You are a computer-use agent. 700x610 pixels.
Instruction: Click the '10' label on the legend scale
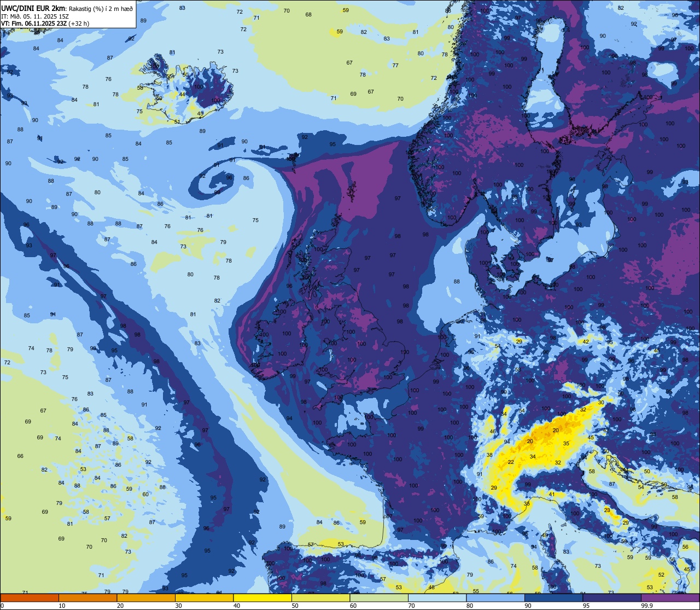click(62, 606)
